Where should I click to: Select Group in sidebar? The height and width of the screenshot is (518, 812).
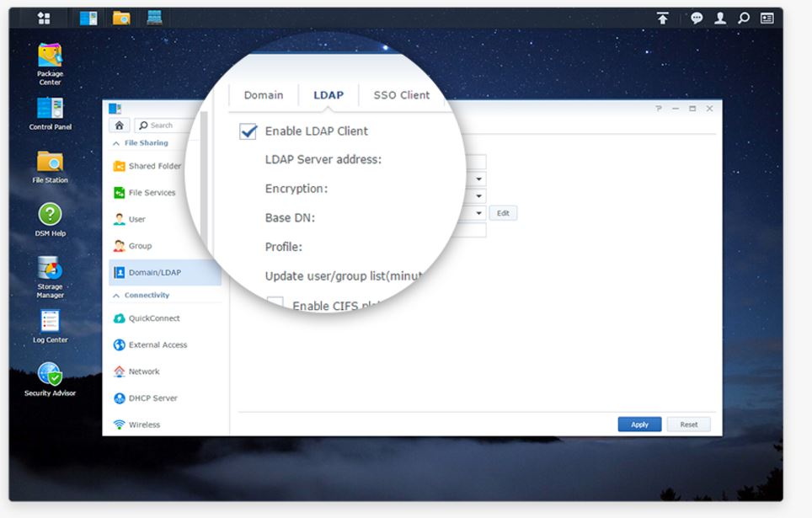point(141,246)
